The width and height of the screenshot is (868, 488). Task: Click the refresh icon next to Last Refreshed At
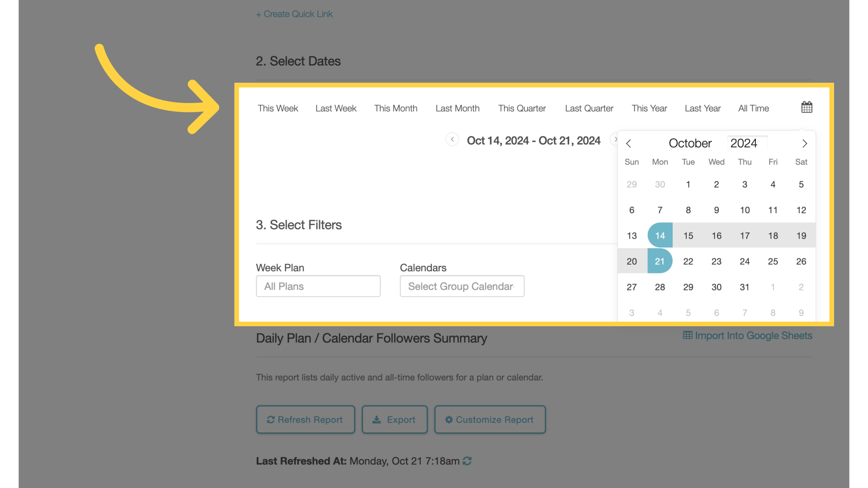click(467, 460)
